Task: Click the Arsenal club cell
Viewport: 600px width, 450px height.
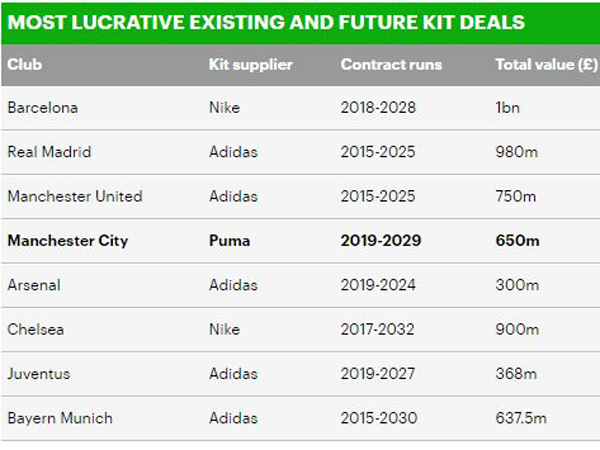Action: 34,285
